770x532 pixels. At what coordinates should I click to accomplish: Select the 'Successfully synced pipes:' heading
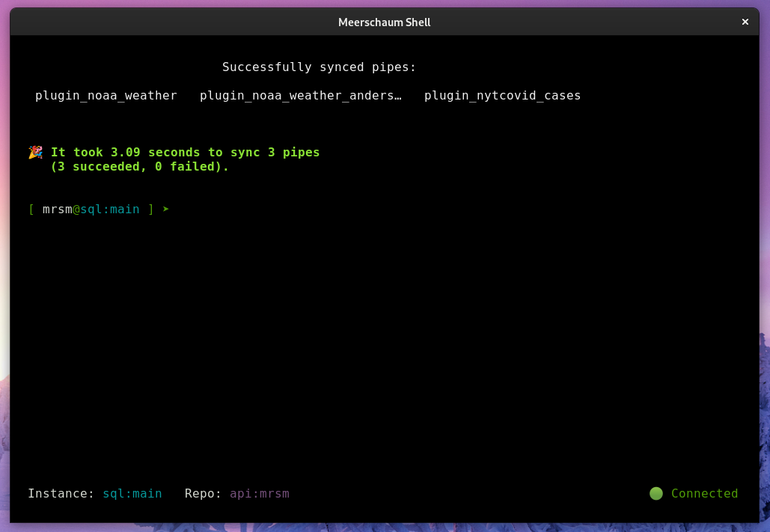(x=320, y=67)
